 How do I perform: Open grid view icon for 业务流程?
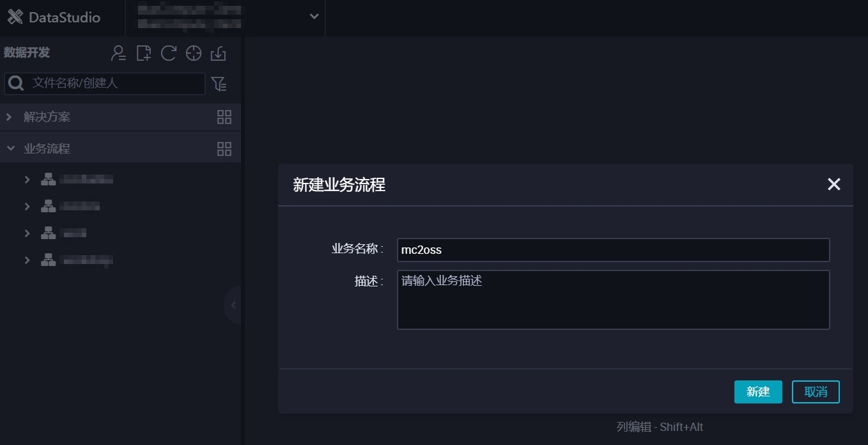click(224, 149)
